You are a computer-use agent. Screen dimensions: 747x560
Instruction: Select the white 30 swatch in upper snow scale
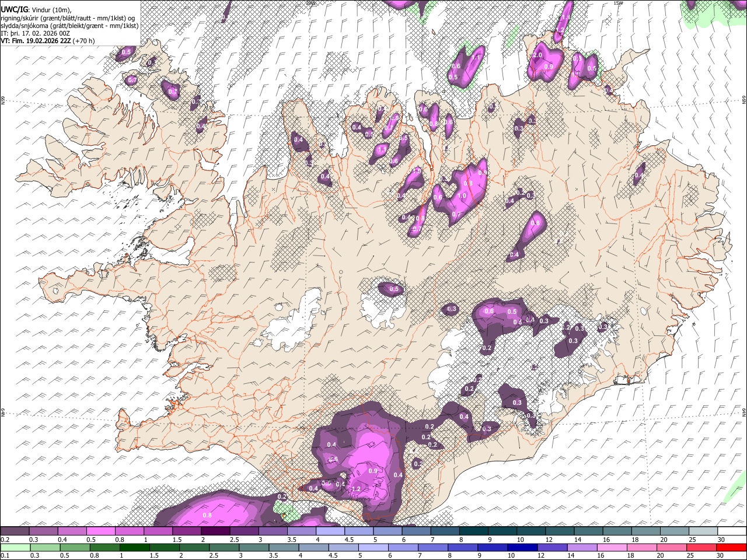pos(732,531)
